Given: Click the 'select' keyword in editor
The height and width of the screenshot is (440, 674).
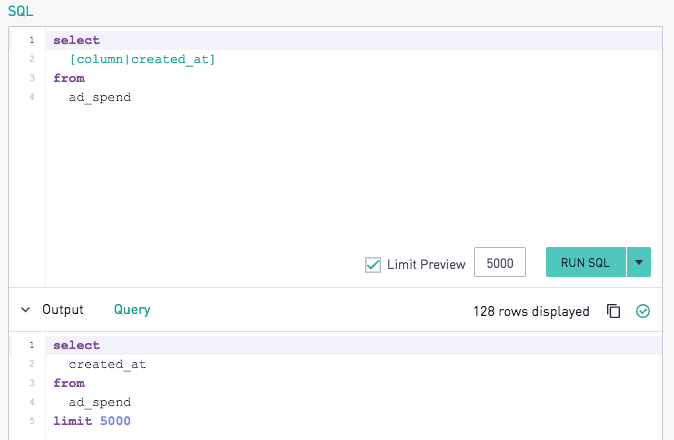Looking at the screenshot, I should (77, 40).
